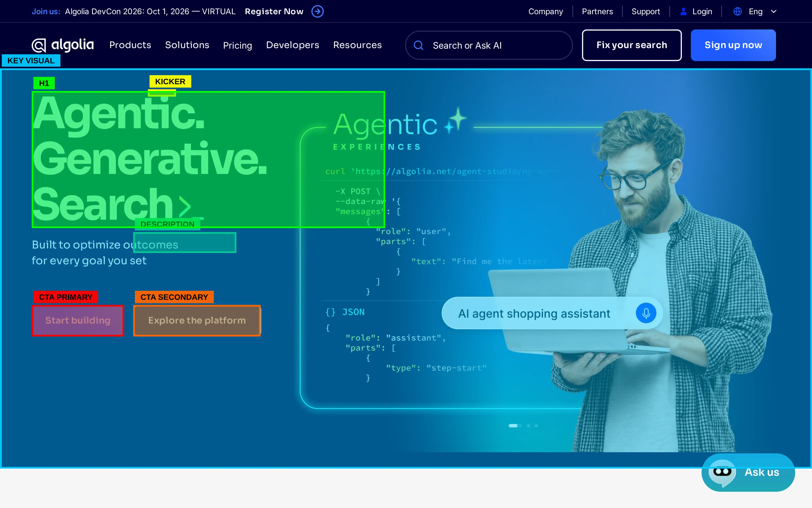
Task: Click the Algolia DevCon 2026 announcement text
Action: (150, 11)
